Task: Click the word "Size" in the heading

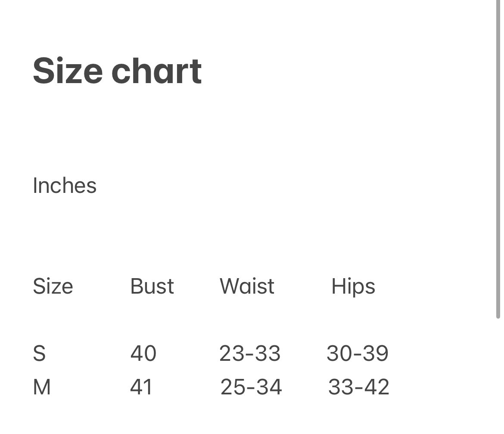Action: 68,71
